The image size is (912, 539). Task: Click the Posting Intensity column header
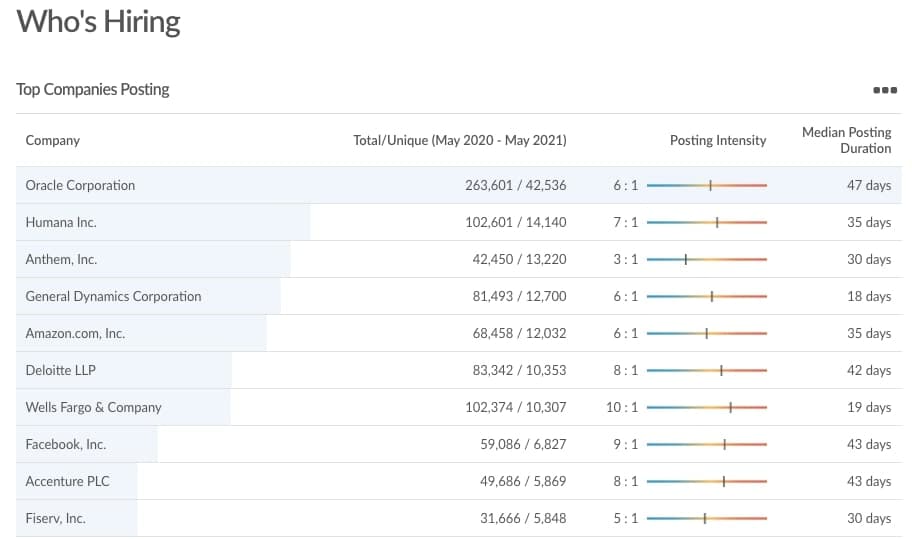point(718,140)
